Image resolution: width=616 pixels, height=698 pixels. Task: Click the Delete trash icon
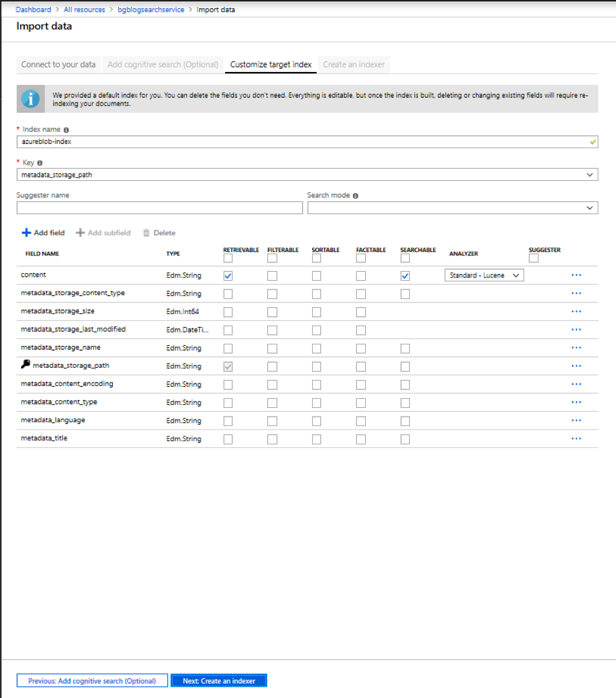[146, 232]
